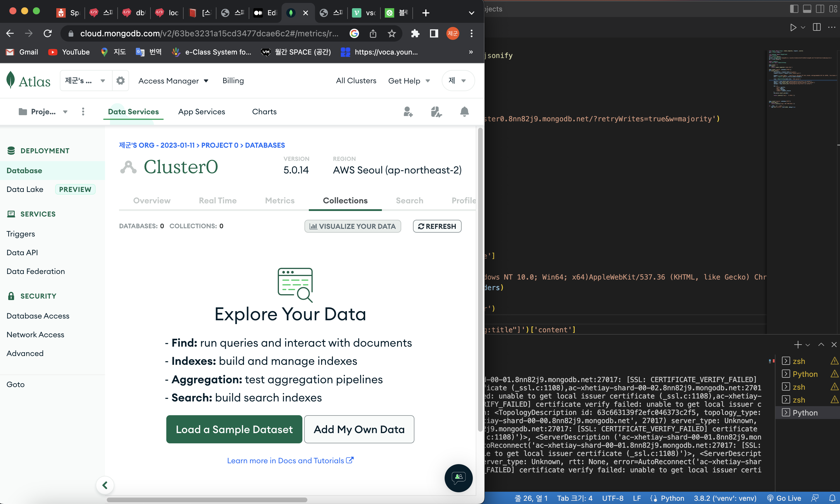Image resolution: width=840 pixels, height=504 pixels.
Task: Expand the Access Manager dropdown
Action: pos(173,81)
